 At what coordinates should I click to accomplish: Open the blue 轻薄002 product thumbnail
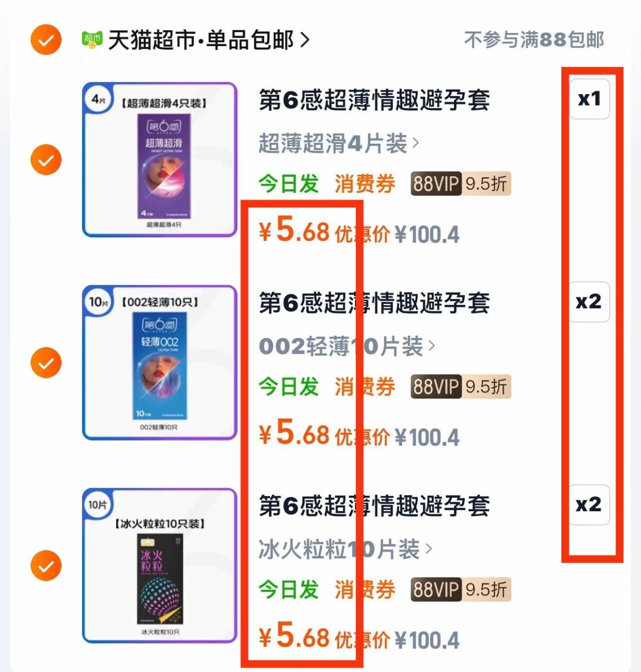tap(159, 363)
